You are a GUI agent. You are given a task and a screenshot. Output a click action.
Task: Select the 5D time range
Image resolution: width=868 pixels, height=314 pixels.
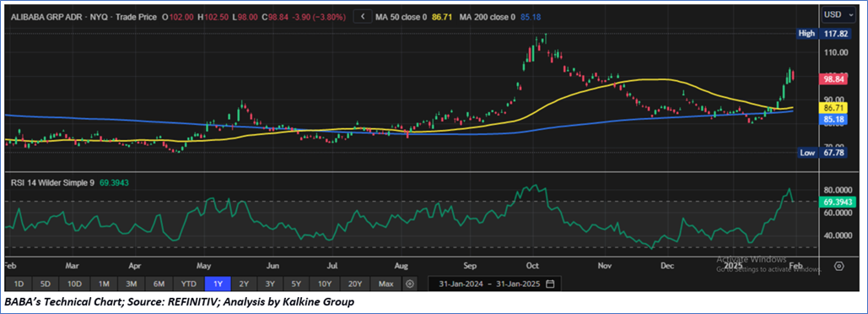point(46,284)
